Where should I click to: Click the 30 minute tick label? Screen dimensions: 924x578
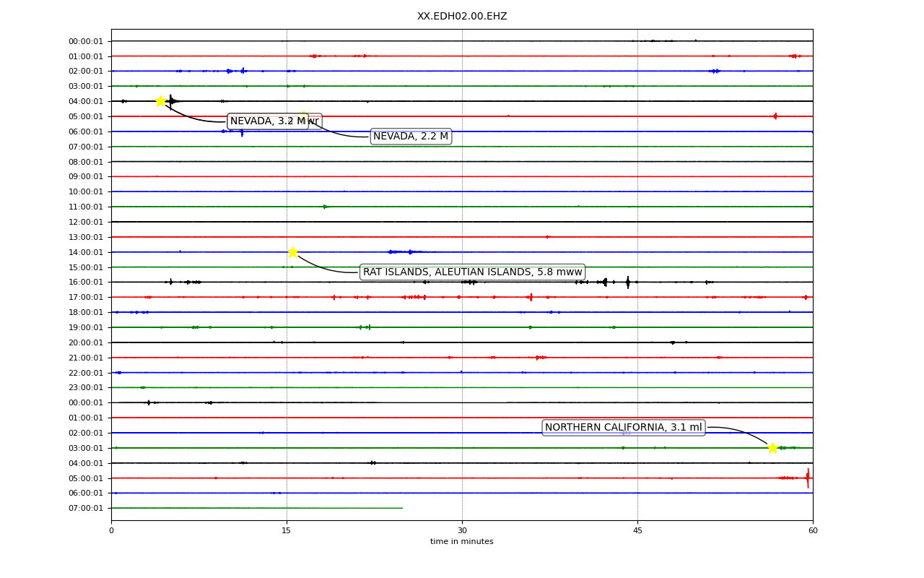point(462,531)
